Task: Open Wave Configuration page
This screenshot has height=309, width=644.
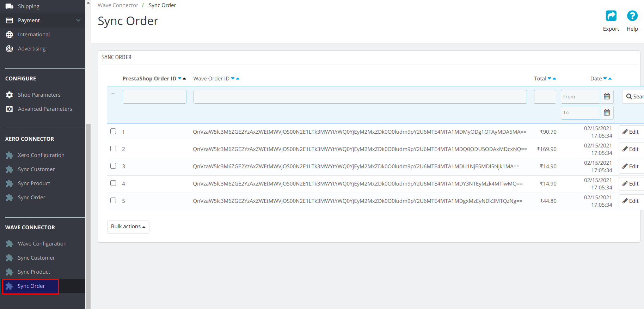Action: (x=42, y=244)
